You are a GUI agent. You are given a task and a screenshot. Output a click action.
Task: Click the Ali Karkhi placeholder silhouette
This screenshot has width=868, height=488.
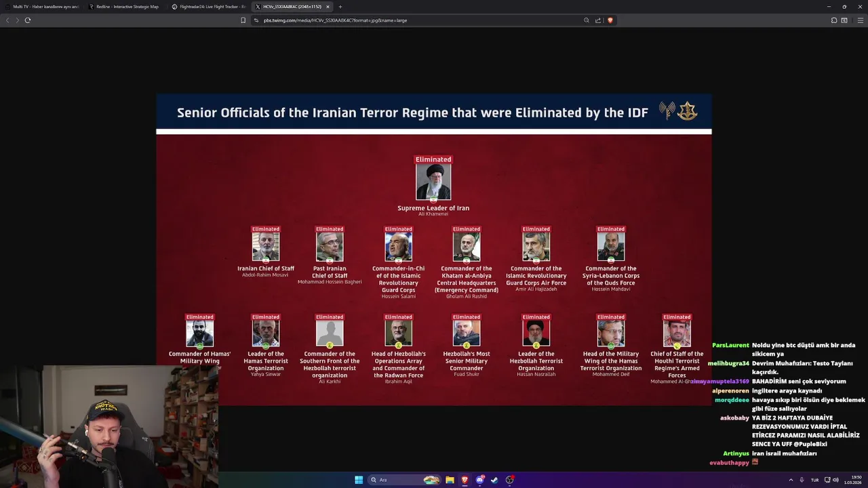pyautogui.click(x=330, y=333)
